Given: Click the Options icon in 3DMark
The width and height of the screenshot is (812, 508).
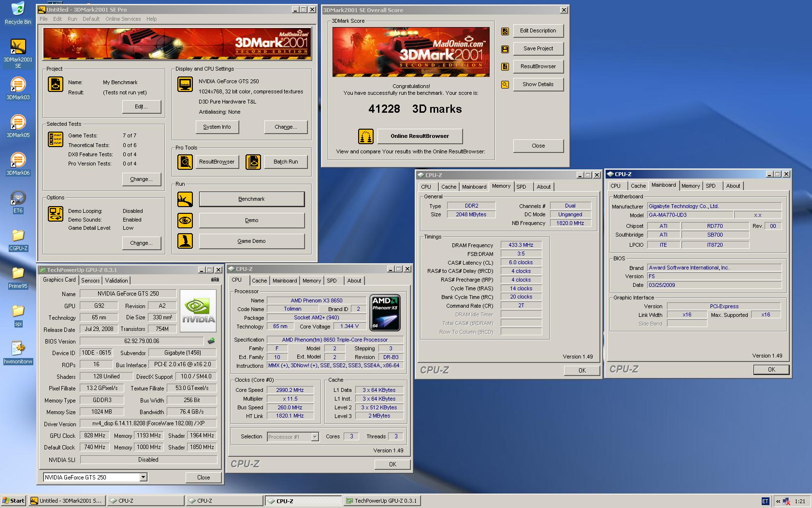Looking at the screenshot, I should pyautogui.click(x=56, y=213).
